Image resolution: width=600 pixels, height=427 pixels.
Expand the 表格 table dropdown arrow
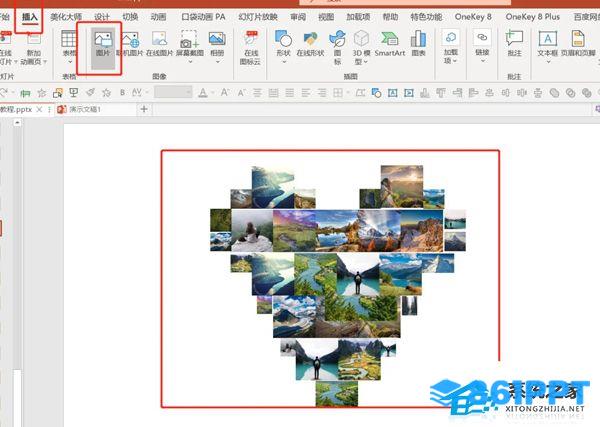pyautogui.click(x=70, y=62)
